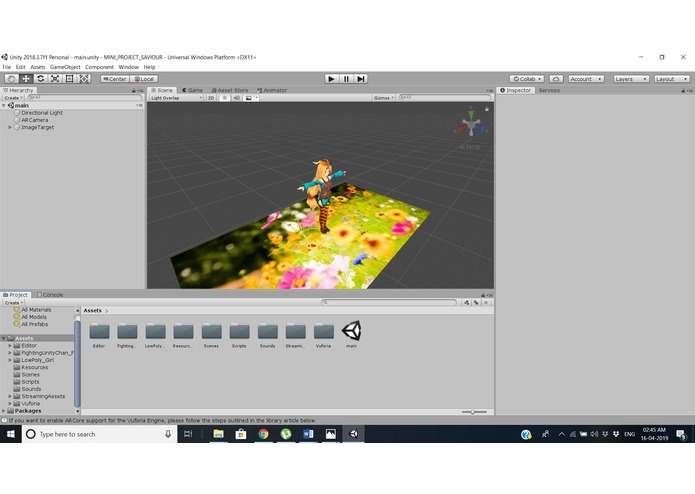This screenshot has width=695, height=494.
Task: Select the Scale tool in the toolbar
Action: 55,79
